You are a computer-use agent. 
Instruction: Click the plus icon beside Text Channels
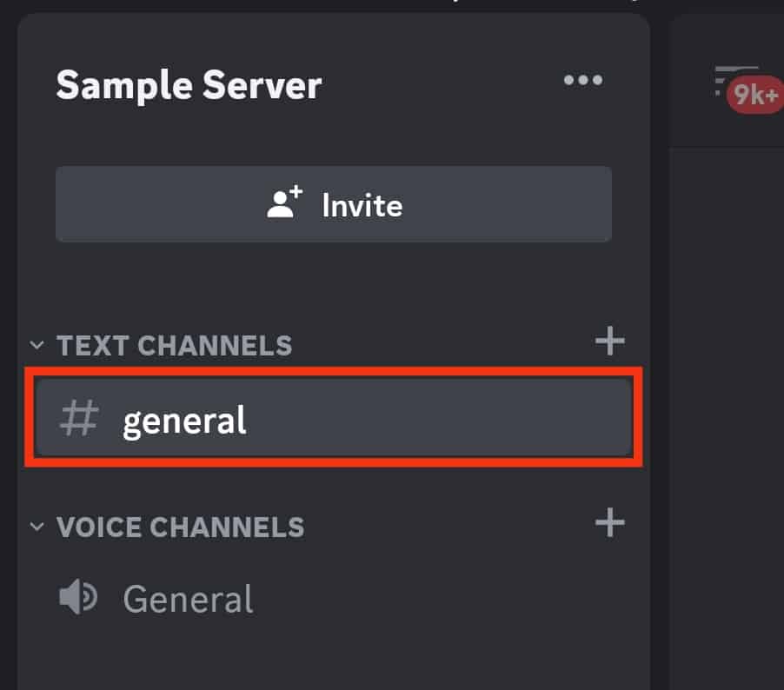[x=609, y=341]
